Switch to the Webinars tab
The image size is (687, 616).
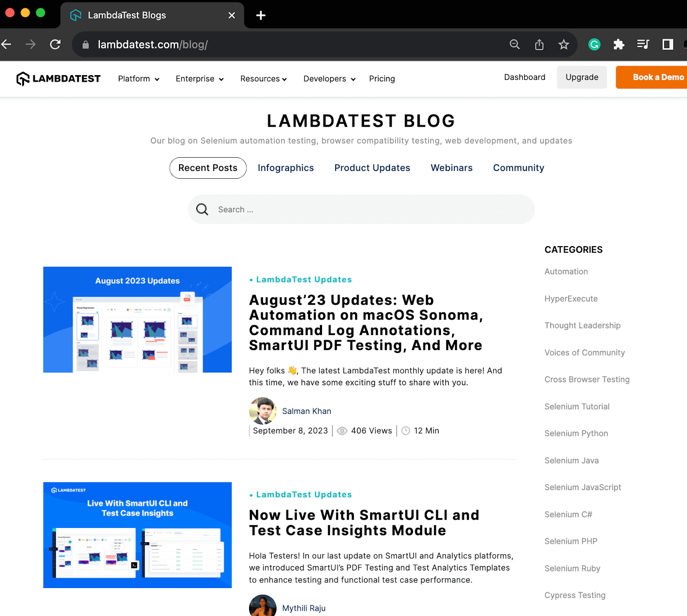click(x=451, y=168)
